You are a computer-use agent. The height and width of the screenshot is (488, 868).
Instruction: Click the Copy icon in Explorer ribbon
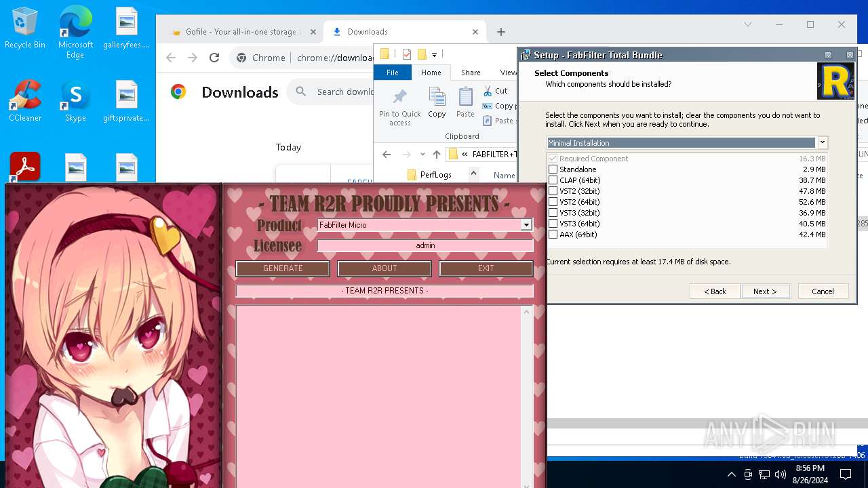(437, 103)
